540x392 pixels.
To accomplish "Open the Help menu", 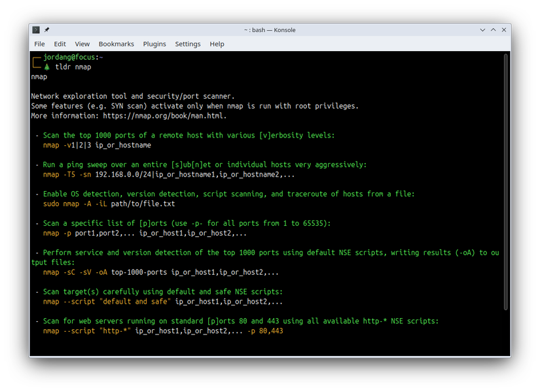I will [x=217, y=44].
